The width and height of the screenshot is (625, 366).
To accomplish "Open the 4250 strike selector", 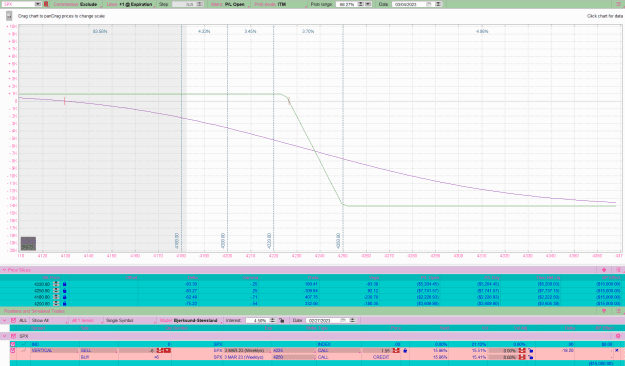I will coord(294,357).
